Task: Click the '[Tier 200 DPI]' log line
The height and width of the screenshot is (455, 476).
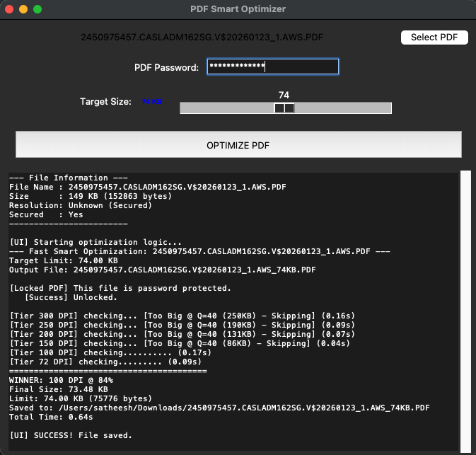Action: 182,334
